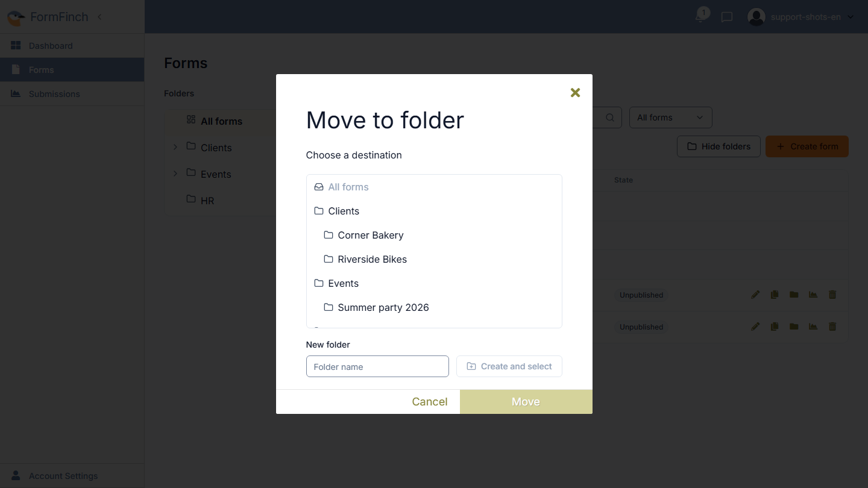
Task: Click the Hide folders button
Action: click(719, 146)
